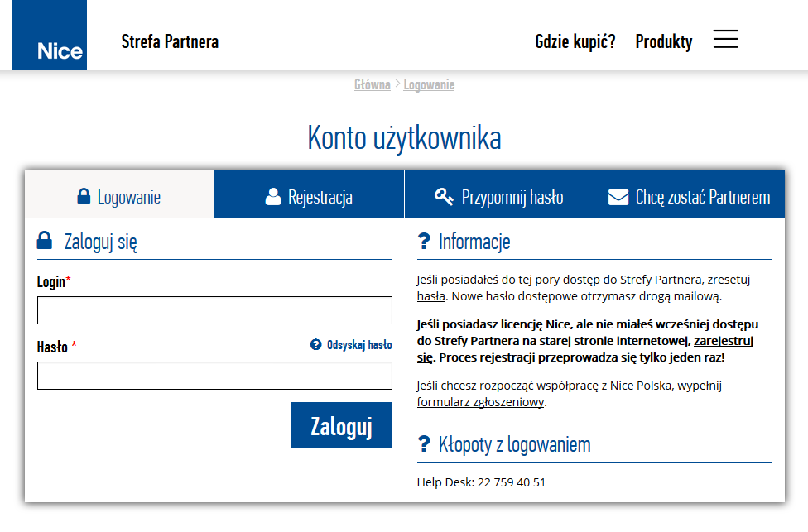The width and height of the screenshot is (808, 532).
Task: Follow the zarejestruj się link
Action: pyautogui.click(x=723, y=341)
